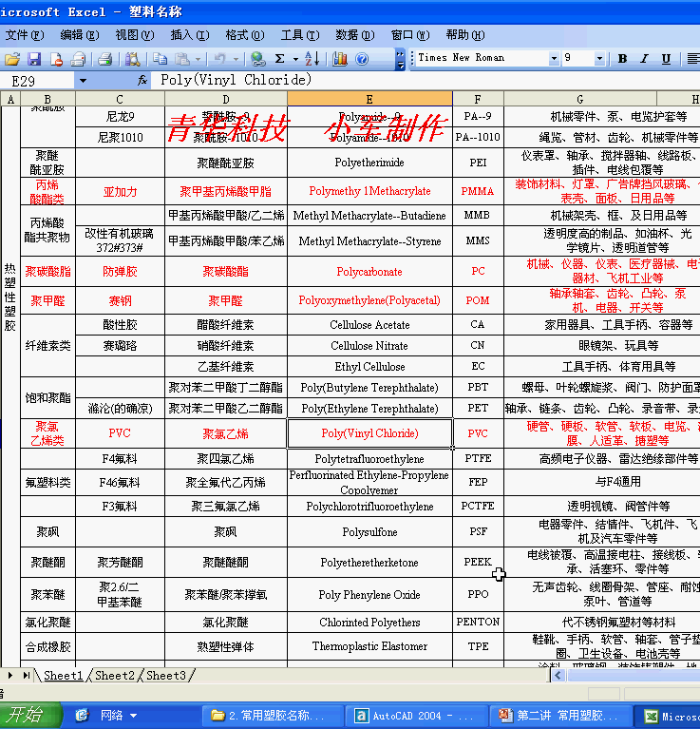Open the Times New Roman font dropdown
The width and height of the screenshot is (700, 729).
553,59
